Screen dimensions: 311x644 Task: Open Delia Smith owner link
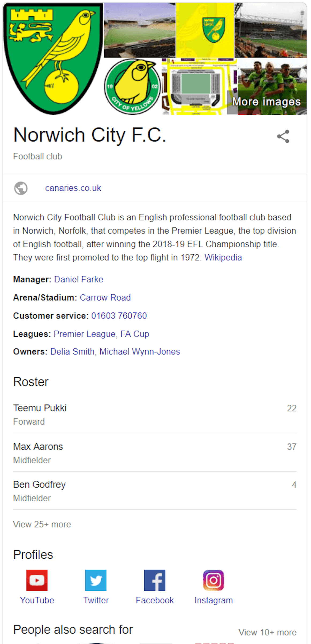[x=72, y=351]
